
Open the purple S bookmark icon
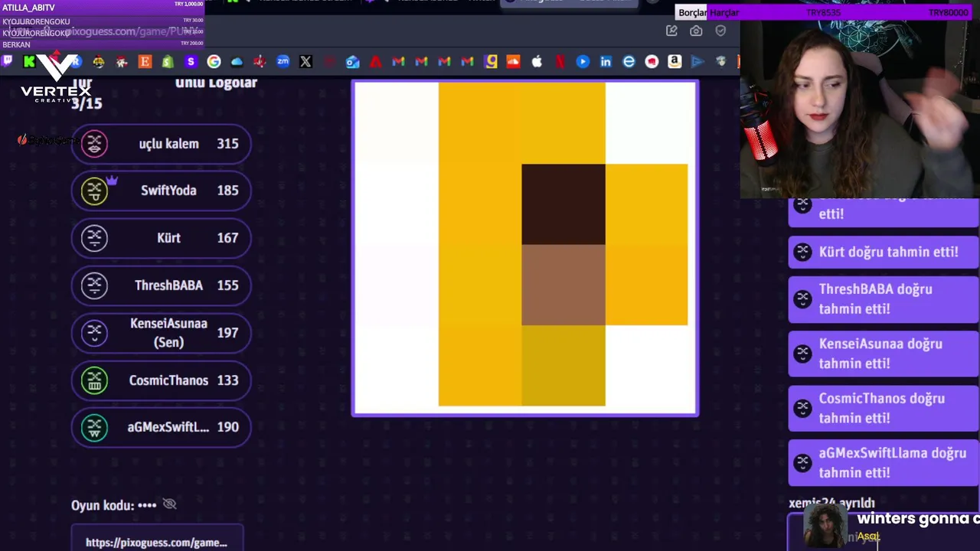point(191,62)
